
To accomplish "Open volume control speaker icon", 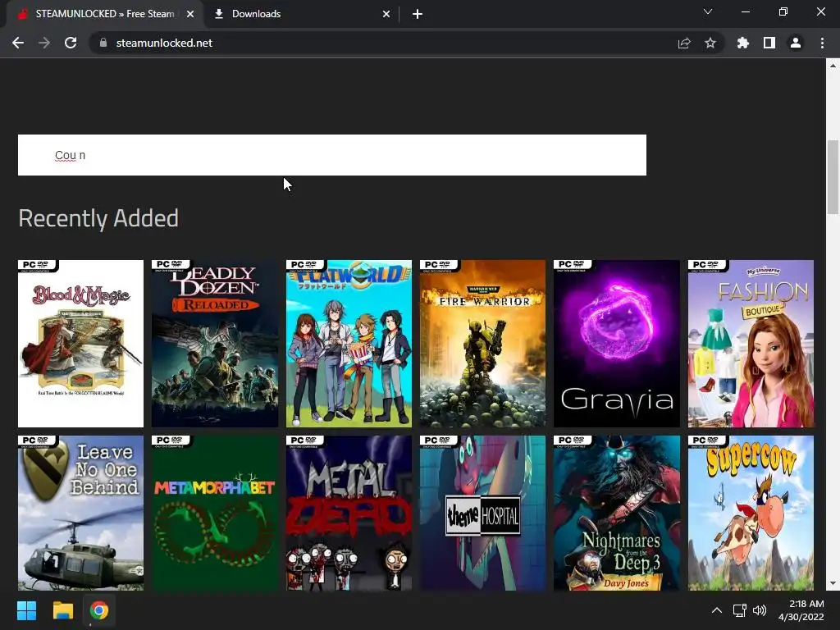I will (x=759, y=610).
